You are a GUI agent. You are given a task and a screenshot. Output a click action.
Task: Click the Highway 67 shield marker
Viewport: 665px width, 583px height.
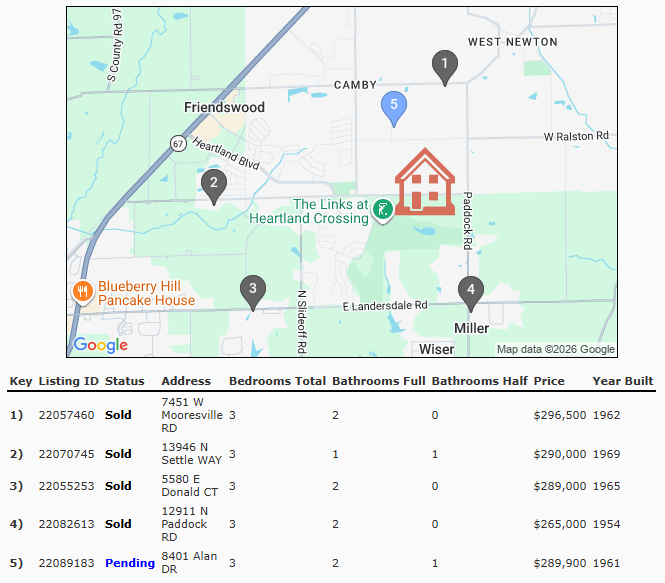pos(178,144)
